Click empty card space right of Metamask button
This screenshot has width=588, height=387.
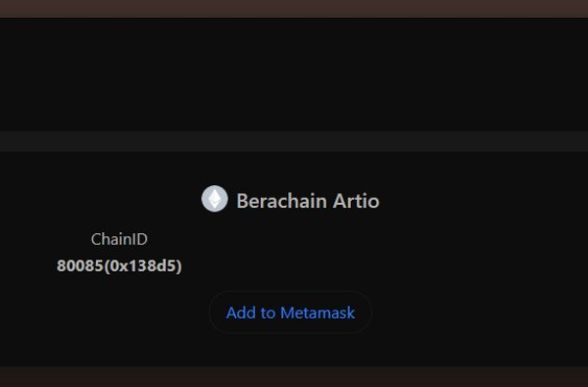(480, 313)
